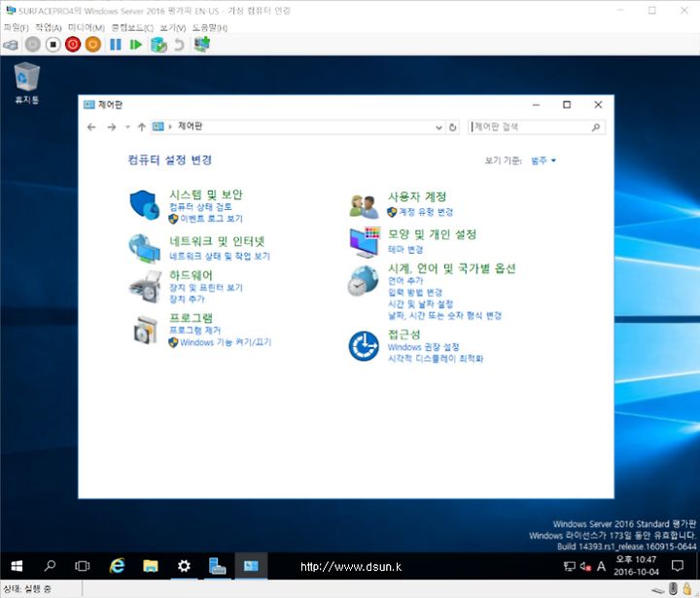700x598 pixels.
Task: Refresh the Control Panel view
Action: click(x=452, y=127)
